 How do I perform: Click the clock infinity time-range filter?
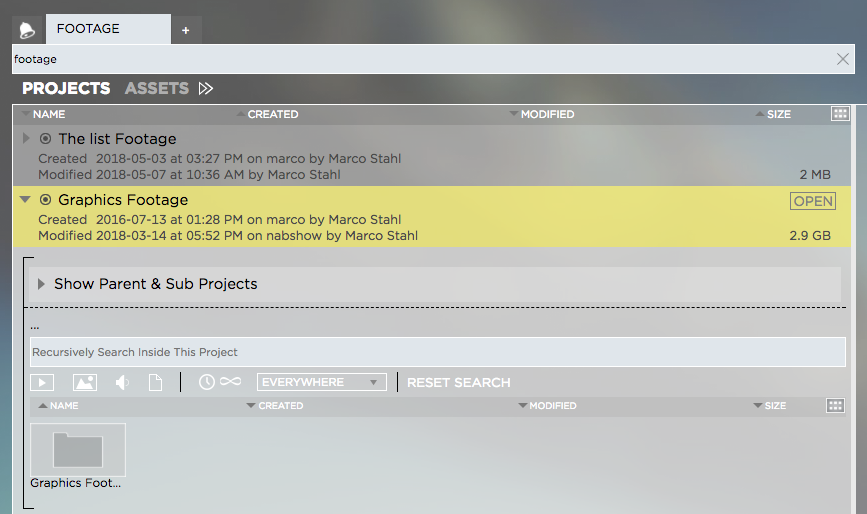pos(219,382)
